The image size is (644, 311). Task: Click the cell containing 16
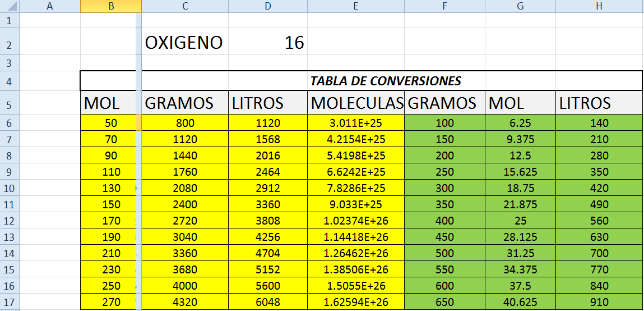268,42
